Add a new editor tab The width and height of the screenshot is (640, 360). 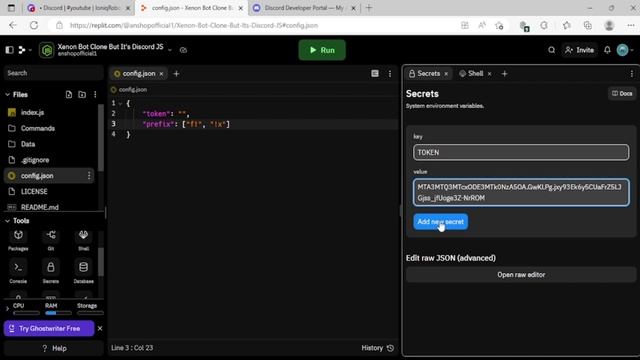176,74
